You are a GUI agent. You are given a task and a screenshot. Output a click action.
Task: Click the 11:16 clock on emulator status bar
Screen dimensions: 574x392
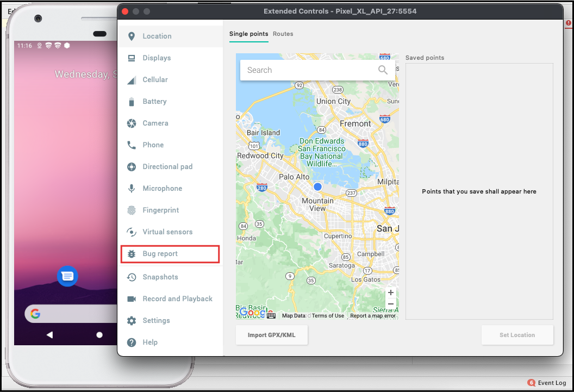pyautogui.click(x=24, y=46)
